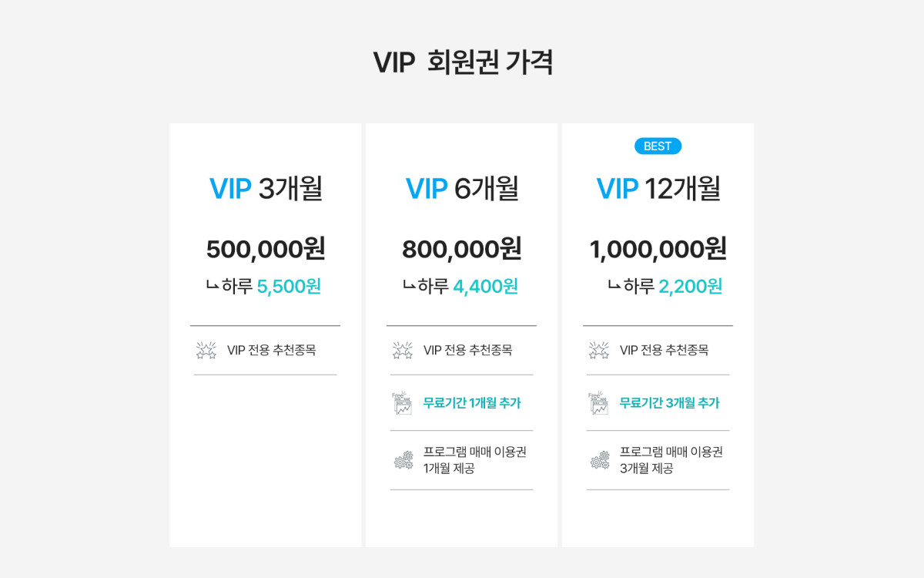Click the sparkle stars icon in VIP 3개월 card
Image resolution: width=924 pixels, height=578 pixels.
pyautogui.click(x=206, y=351)
